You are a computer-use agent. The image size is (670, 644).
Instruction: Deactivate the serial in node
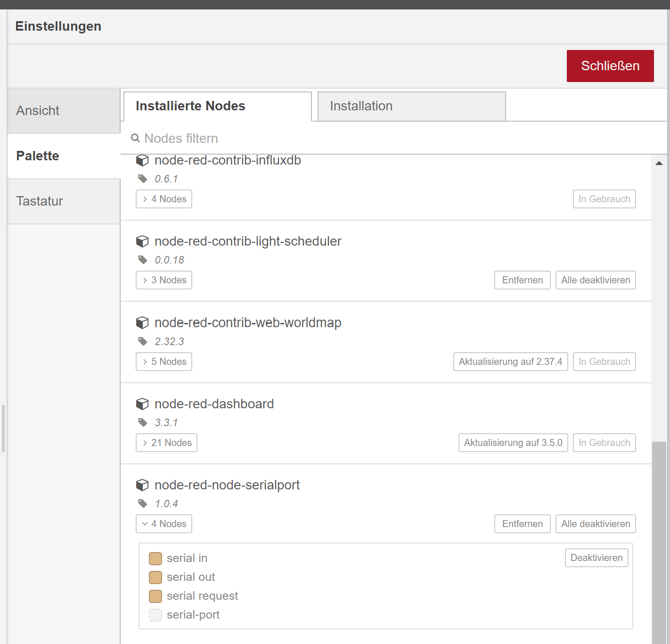click(596, 558)
